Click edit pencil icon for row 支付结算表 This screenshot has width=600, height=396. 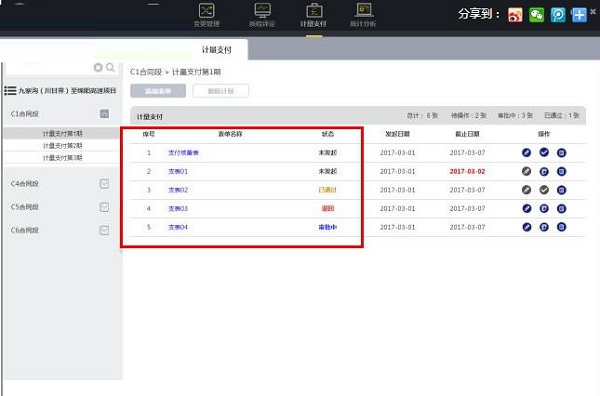click(x=527, y=153)
